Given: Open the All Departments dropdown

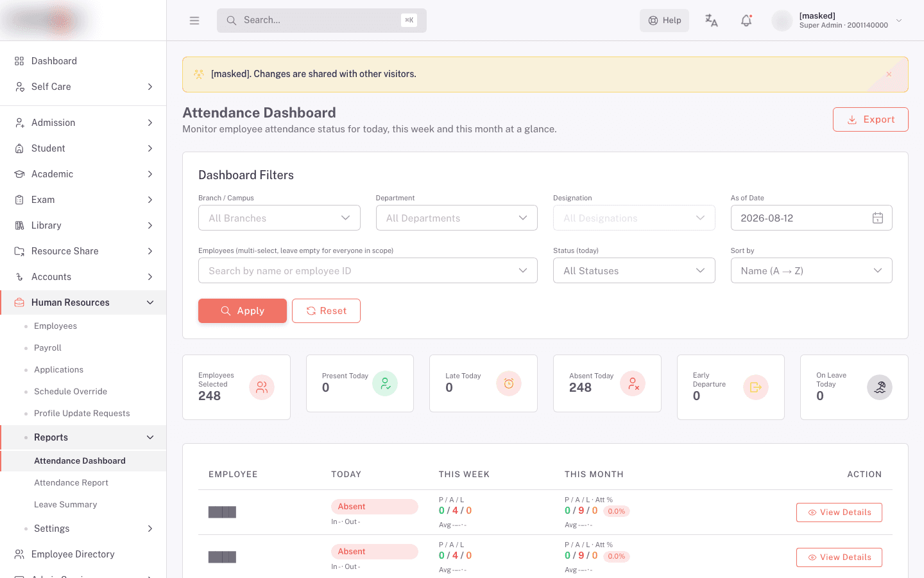Looking at the screenshot, I should [457, 218].
